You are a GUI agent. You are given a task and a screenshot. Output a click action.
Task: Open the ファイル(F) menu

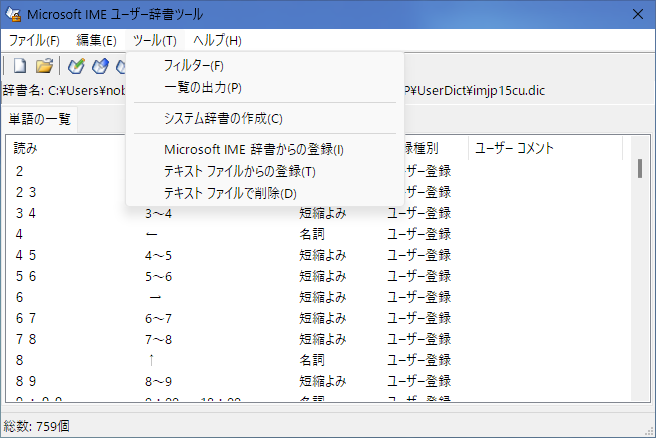point(34,41)
